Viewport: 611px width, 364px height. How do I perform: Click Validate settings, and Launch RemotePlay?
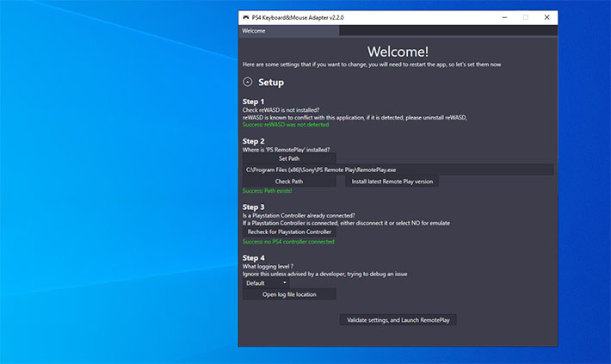pos(398,320)
